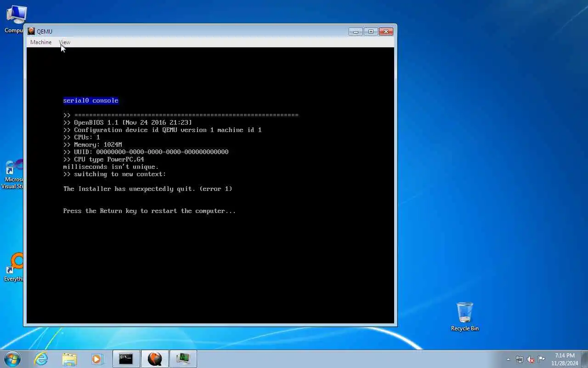Launch Internet Explorer from the taskbar

41,359
